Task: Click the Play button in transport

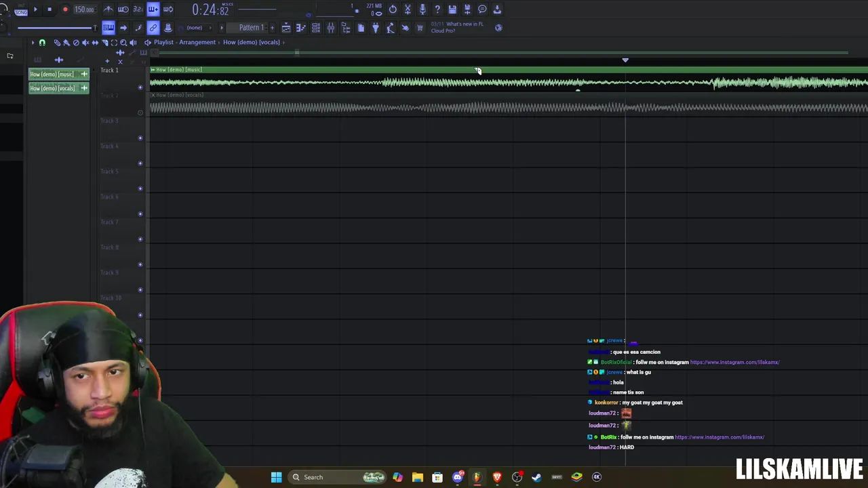Action: point(35,9)
